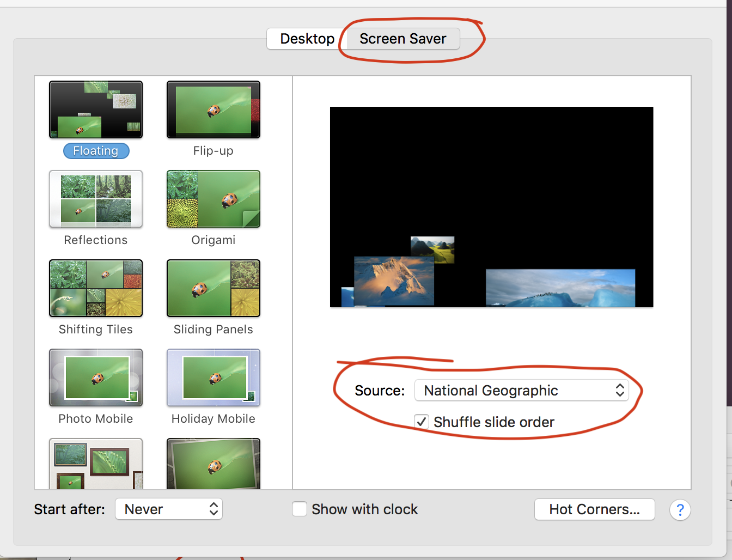This screenshot has height=560, width=732.
Task: Select the Holiday Mobile screen saver thumbnail
Action: pyautogui.click(x=213, y=378)
